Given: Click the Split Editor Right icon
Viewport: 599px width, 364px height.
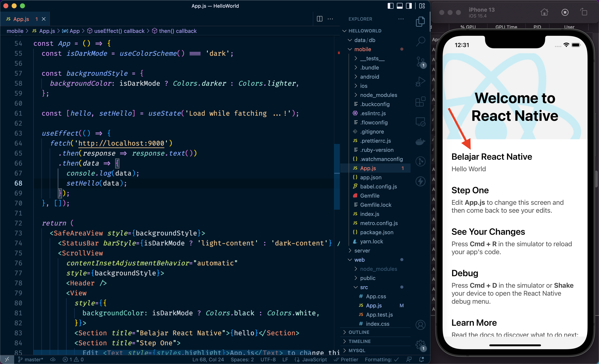Looking at the screenshot, I should (x=319, y=19).
